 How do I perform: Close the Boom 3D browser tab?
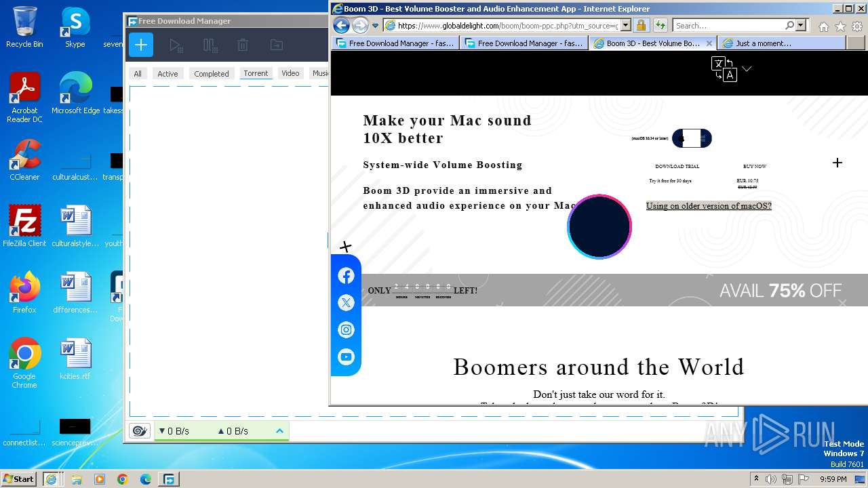click(709, 43)
